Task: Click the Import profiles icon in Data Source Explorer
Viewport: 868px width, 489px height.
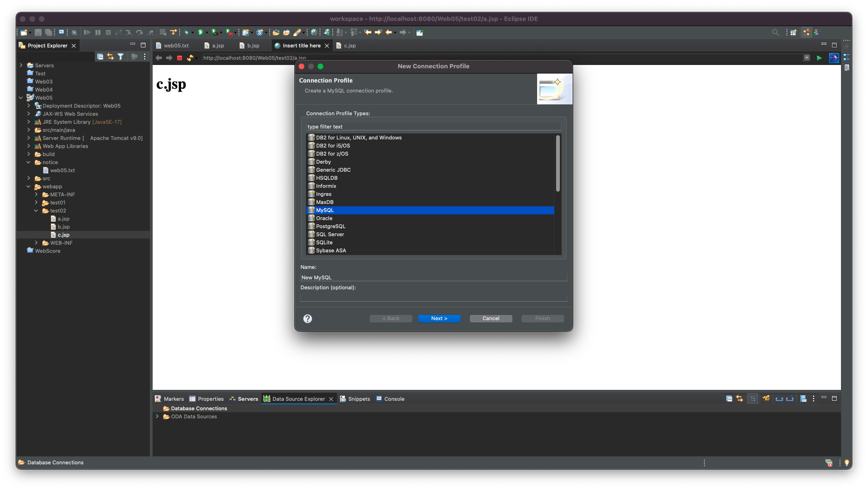Action: (x=779, y=398)
